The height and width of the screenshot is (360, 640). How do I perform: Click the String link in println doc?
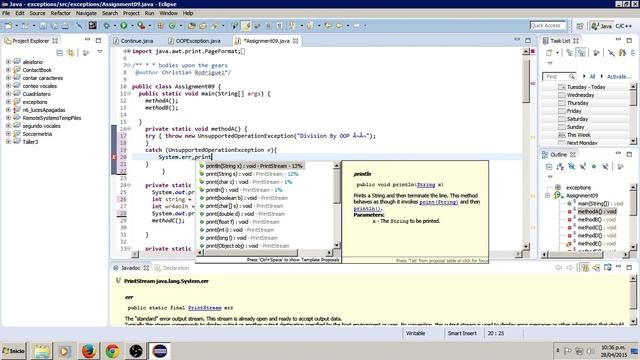[426, 185]
